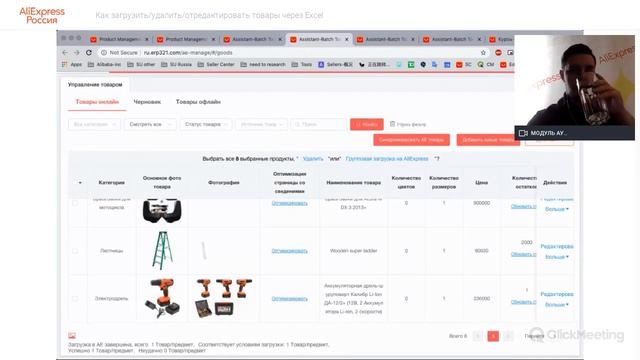Click the red adblock extension icon
This screenshot has width=640, height=360.
pyautogui.click(x=498, y=53)
